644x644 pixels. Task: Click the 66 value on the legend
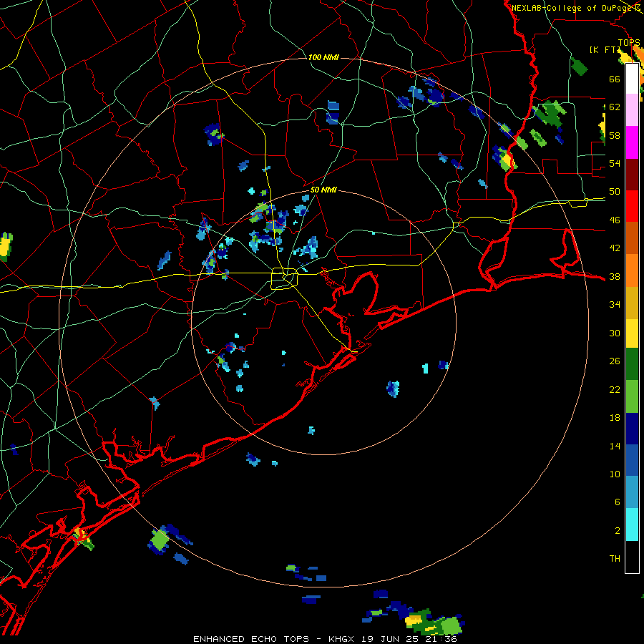(x=615, y=79)
